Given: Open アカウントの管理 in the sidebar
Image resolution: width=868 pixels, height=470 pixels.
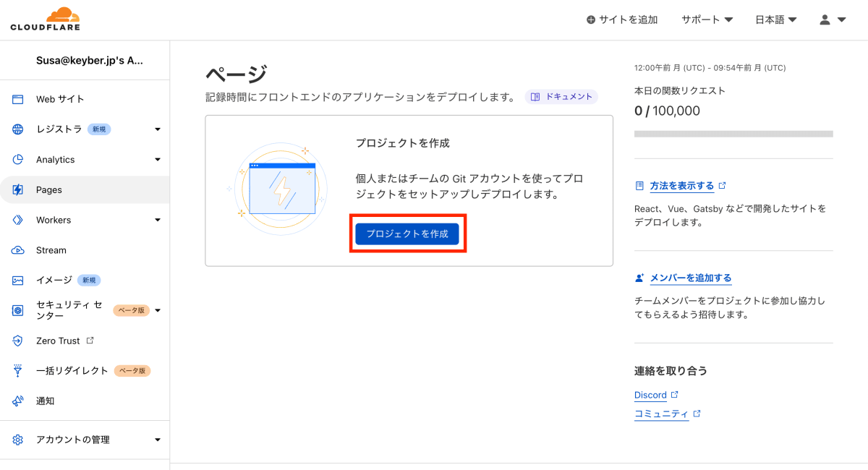Looking at the screenshot, I should (72, 439).
